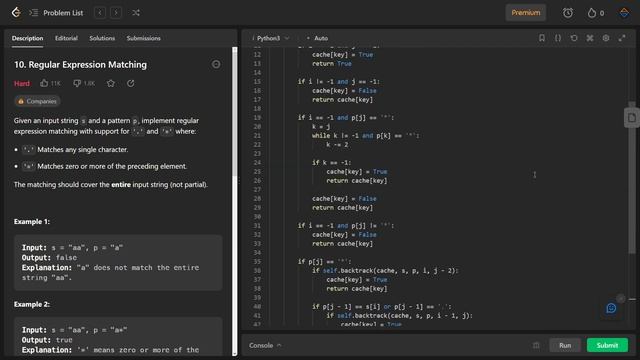Click the streak flame counter
This screenshot has width=640, height=360.
[596, 13]
